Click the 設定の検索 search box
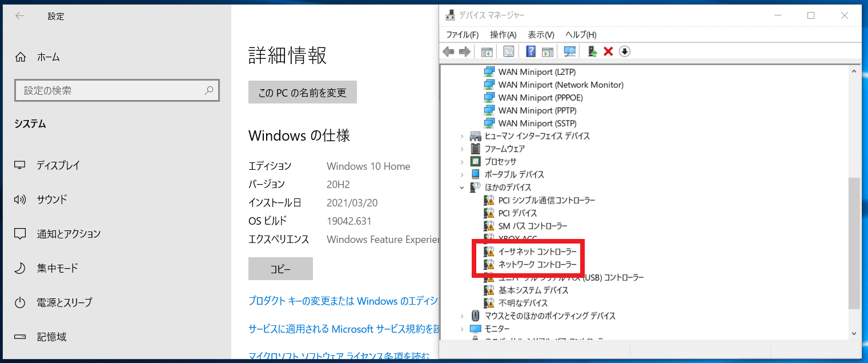868x363 pixels. 117,90
